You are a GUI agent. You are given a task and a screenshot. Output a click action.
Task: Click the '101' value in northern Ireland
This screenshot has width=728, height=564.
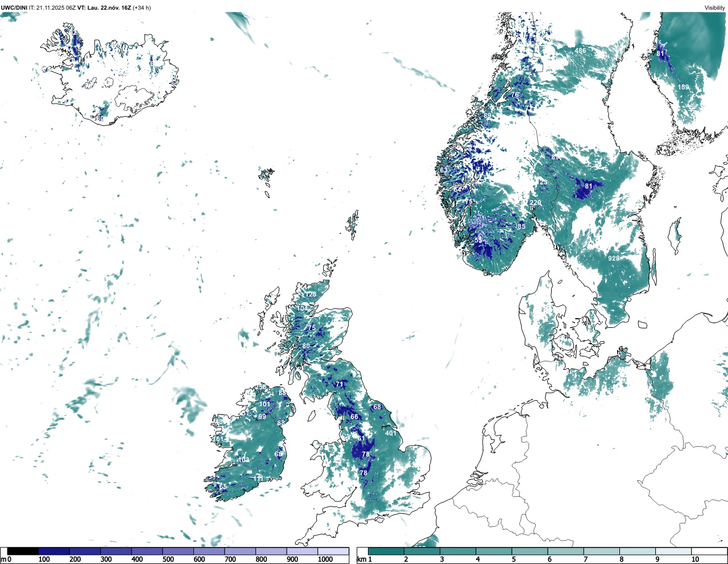click(x=265, y=404)
